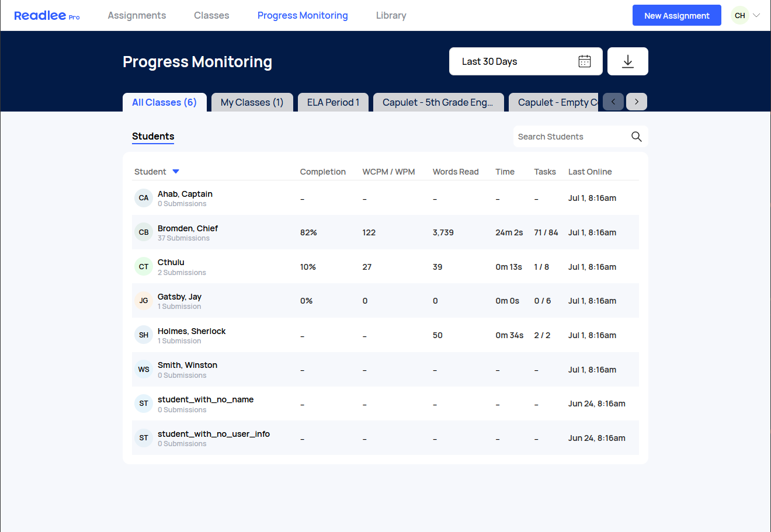This screenshot has width=771, height=532.
Task: Sort by Words Read column header
Action: point(456,172)
